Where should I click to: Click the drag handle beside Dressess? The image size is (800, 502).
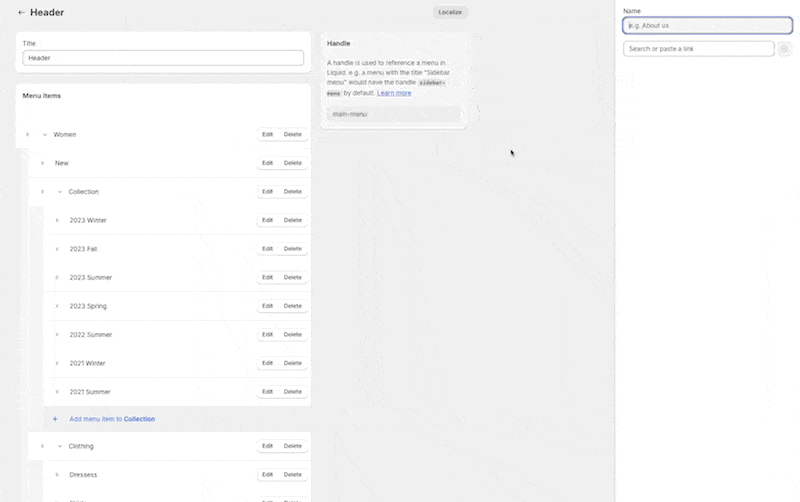pos(57,475)
